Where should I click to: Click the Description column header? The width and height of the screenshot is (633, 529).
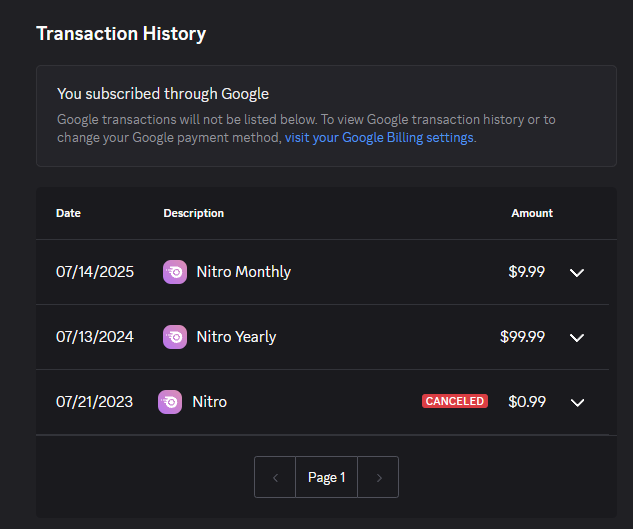[193, 213]
